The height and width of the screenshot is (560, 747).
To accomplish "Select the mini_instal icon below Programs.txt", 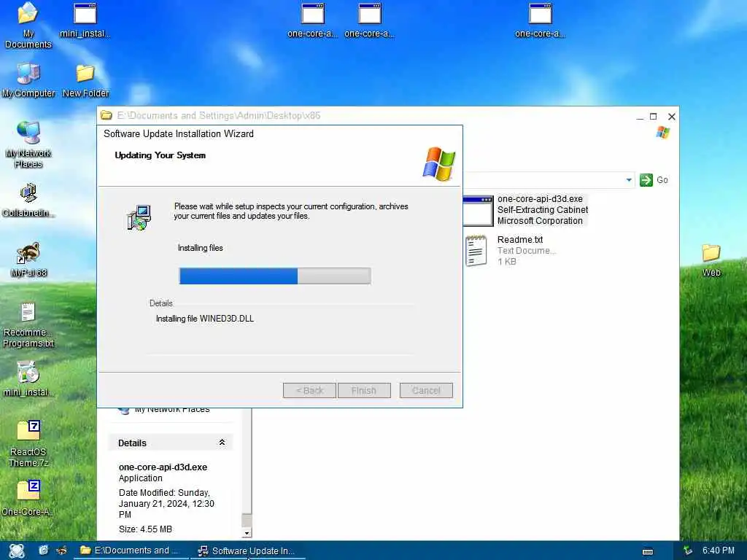I will 28,379.
